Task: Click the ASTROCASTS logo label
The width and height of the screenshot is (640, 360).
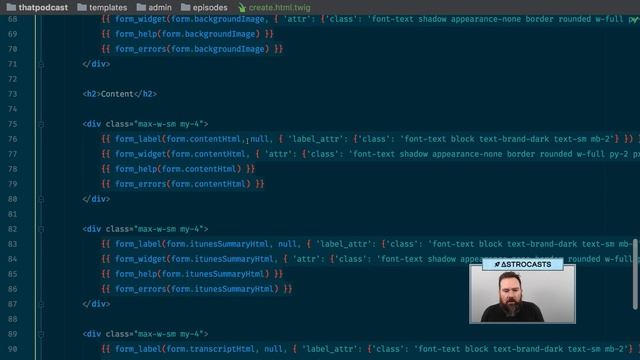Action: (522, 264)
